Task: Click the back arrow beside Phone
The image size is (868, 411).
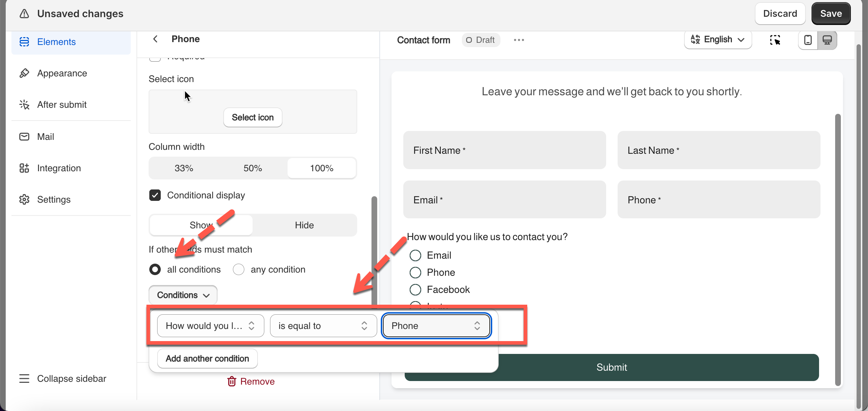Action: [155, 39]
